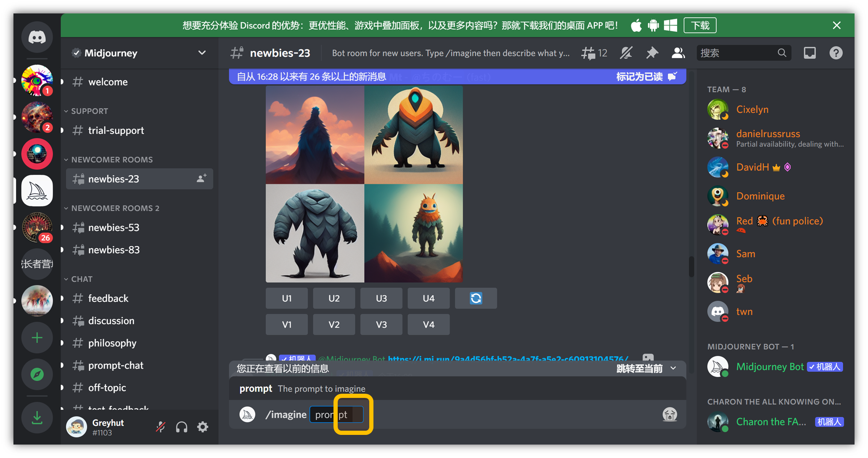Open Discord home direct messages icon
Screen dimensions: 868x458
(37, 37)
